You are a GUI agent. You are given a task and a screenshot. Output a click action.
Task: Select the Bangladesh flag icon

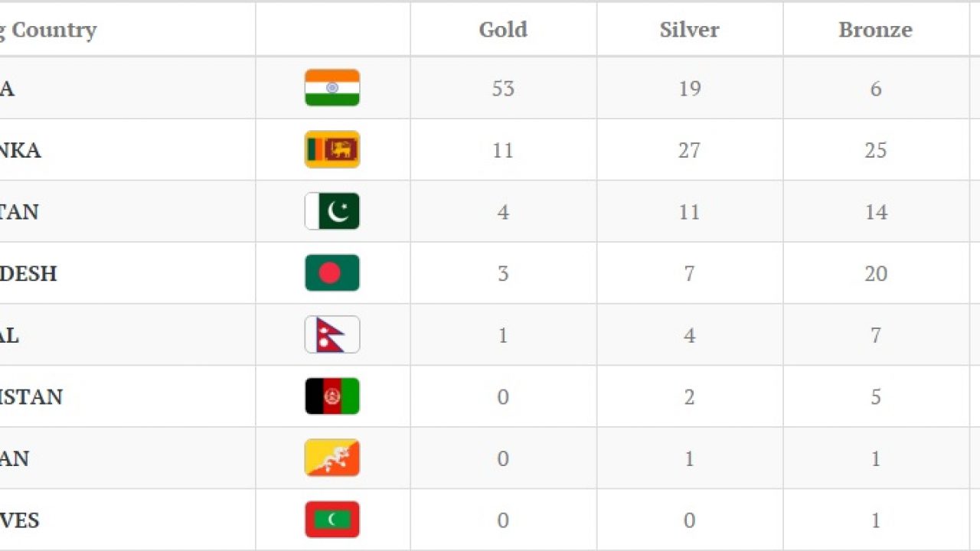[x=332, y=273]
